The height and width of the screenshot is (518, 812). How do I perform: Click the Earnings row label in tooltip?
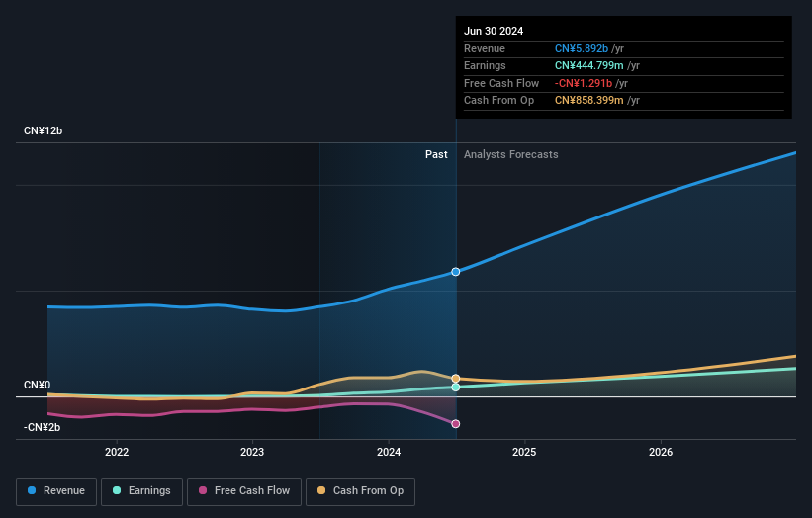pyautogui.click(x=485, y=65)
